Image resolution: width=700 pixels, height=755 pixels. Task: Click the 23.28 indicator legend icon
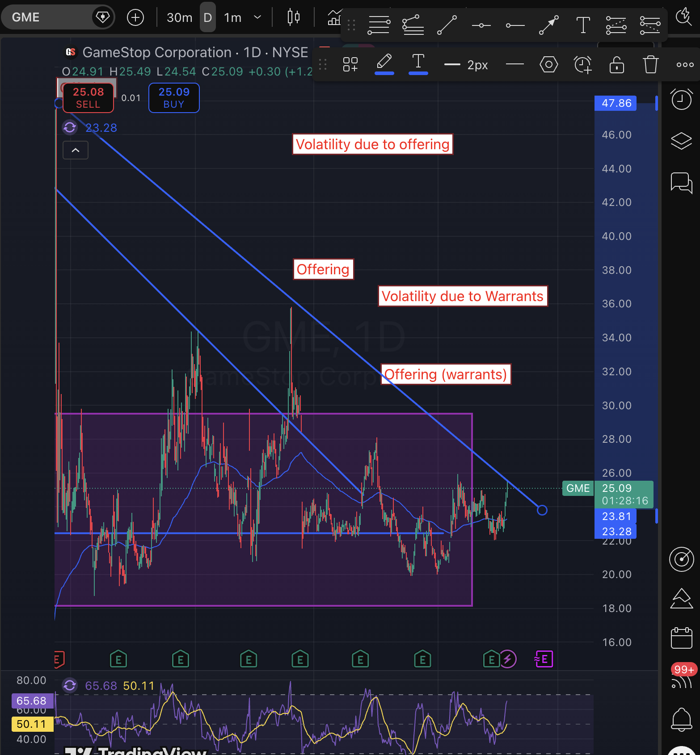click(70, 128)
